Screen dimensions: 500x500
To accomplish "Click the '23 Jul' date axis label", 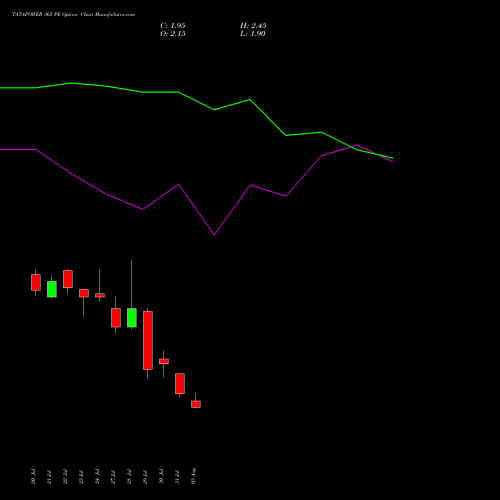I will (81, 477).
